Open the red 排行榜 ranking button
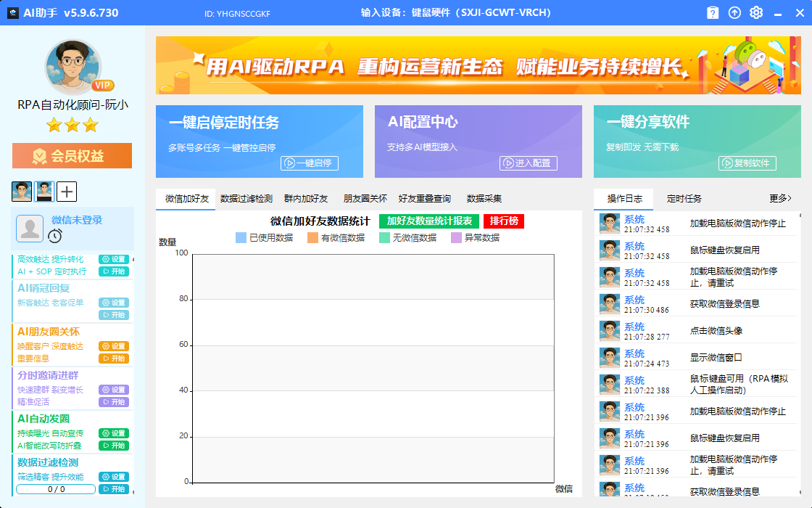The image size is (812, 508). (x=504, y=221)
